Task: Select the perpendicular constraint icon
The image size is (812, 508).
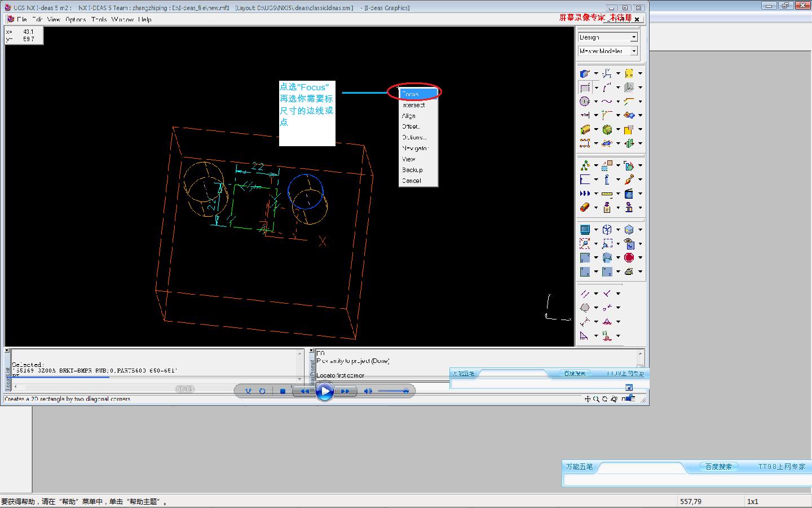Action: pos(607,294)
